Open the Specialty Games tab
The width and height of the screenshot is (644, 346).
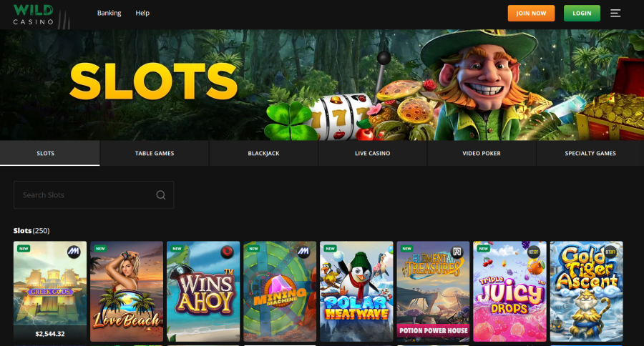590,153
